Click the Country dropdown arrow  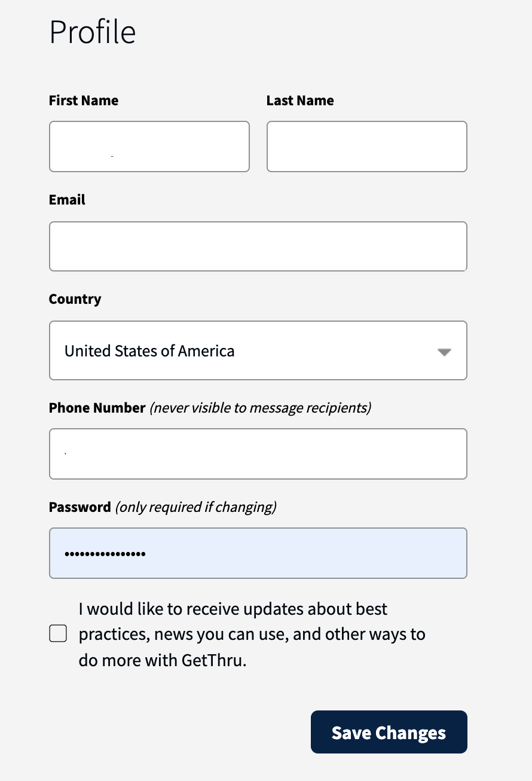tap(444, 353)
